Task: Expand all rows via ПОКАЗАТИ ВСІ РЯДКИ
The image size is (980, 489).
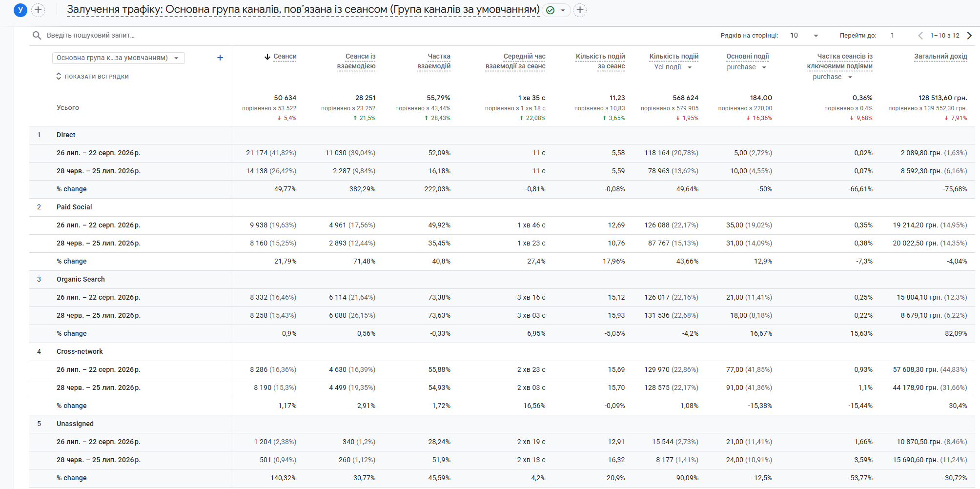Action: (x=92, y=76)
